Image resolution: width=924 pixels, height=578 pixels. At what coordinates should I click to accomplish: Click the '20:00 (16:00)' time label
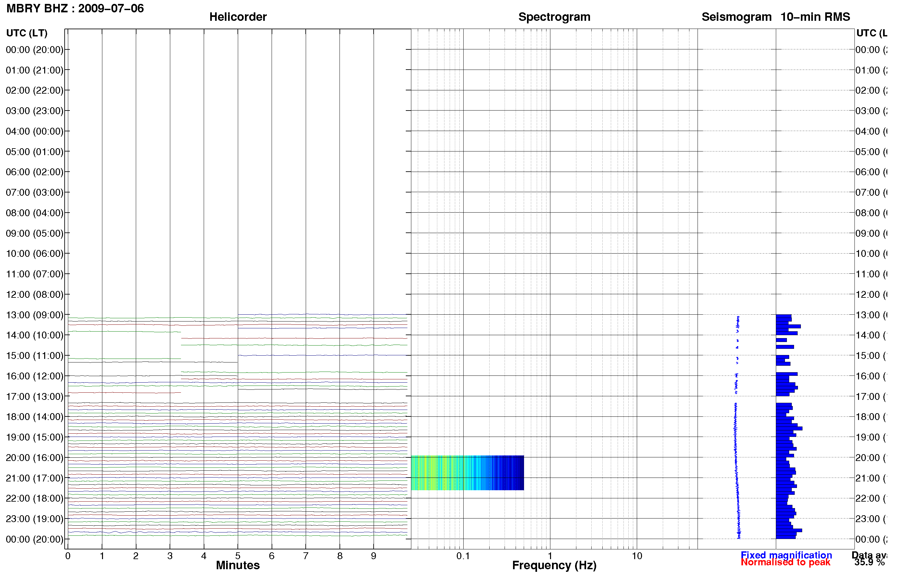pyautogui.click(x=34, y=458)
